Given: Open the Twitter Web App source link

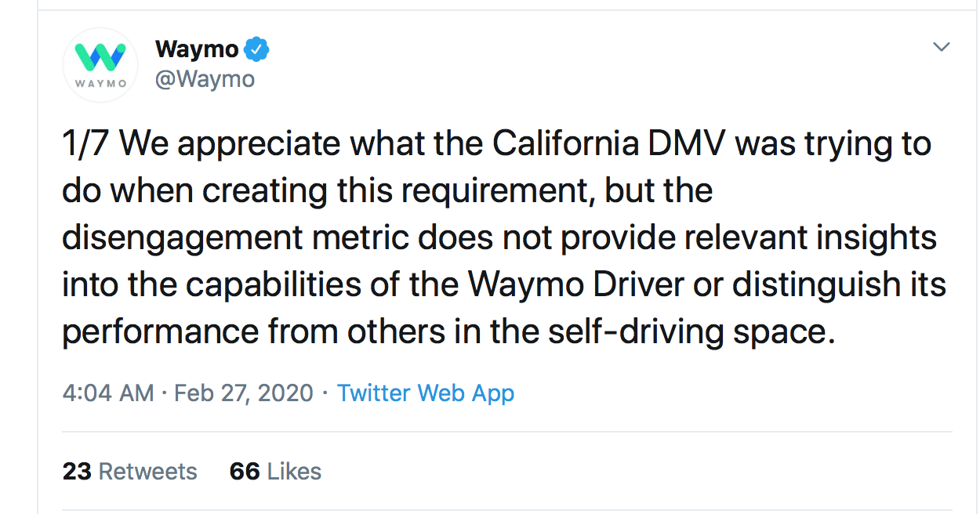Looking at the screenshot, I should pos(426,393).
